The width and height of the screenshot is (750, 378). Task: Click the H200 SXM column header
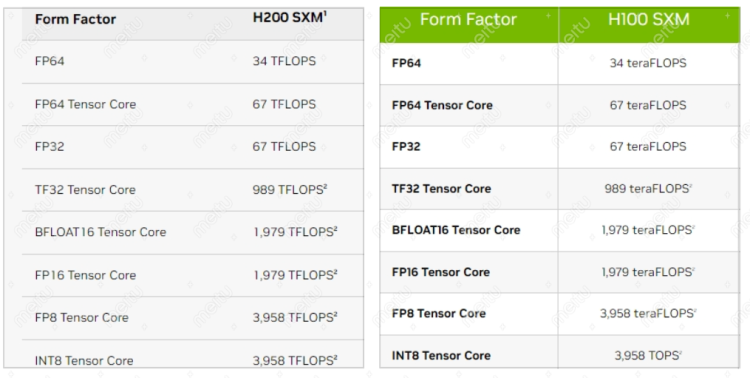tap(290, 18)
